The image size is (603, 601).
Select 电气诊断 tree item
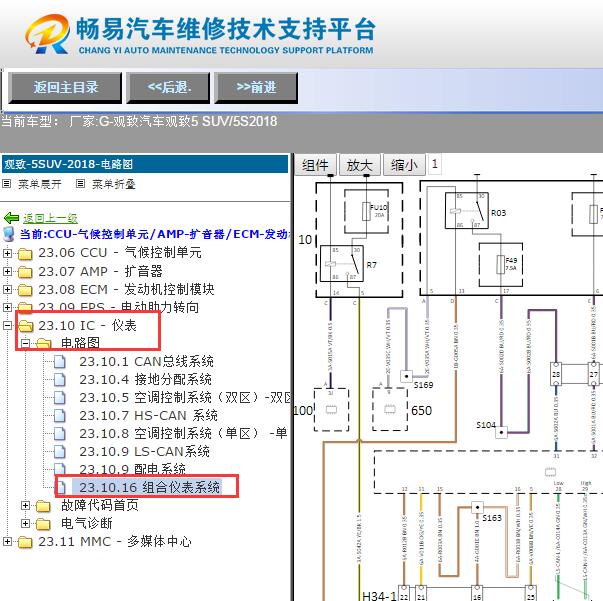tap(87, 523)
